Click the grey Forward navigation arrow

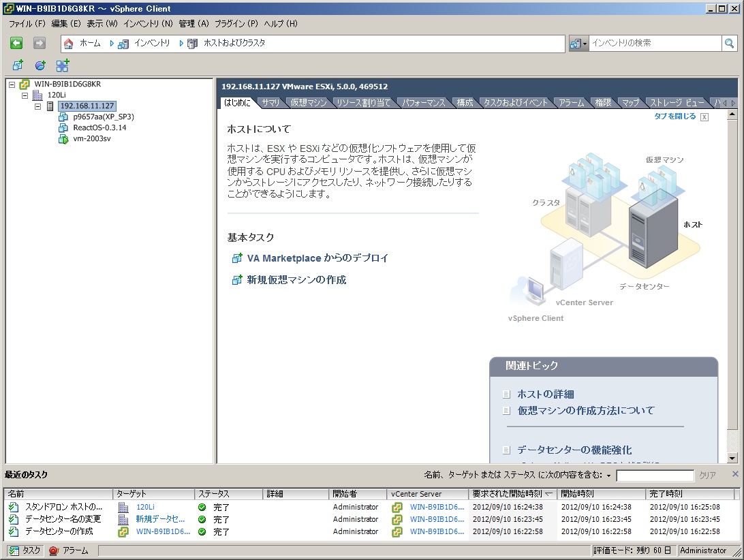coord(40,43)
